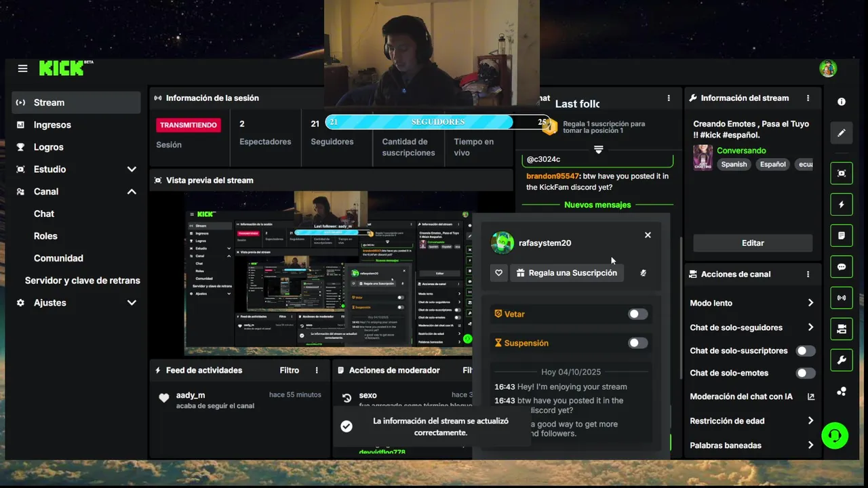
Task: Open the Información del stream options menu
Action: 808,98
